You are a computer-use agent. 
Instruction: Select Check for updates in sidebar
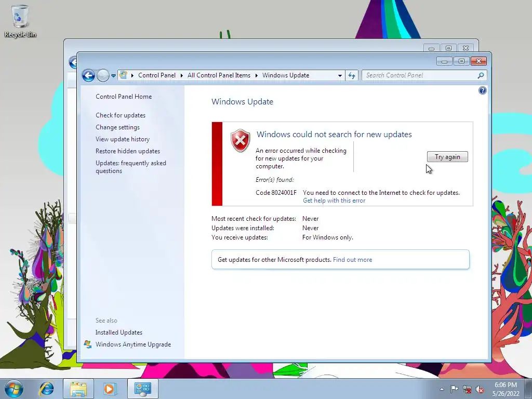tap(121, 115)
